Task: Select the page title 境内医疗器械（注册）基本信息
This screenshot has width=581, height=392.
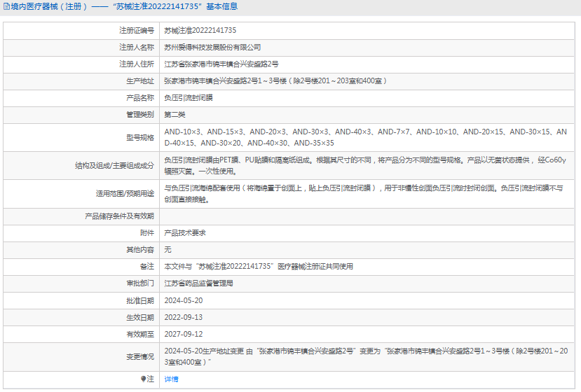Action: (x=124, y=7)
